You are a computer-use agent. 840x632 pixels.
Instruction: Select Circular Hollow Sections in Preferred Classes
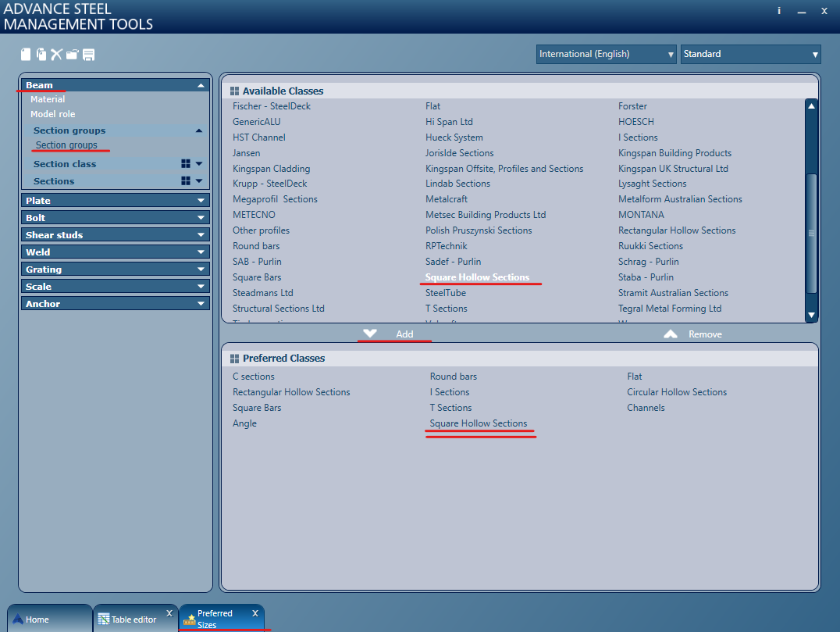tap(677, 392)
